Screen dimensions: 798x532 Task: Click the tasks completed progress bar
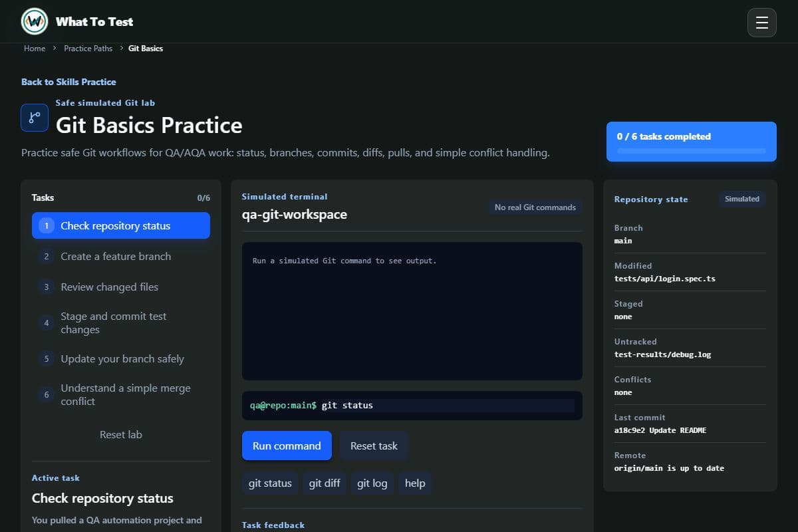pos(692,151)
